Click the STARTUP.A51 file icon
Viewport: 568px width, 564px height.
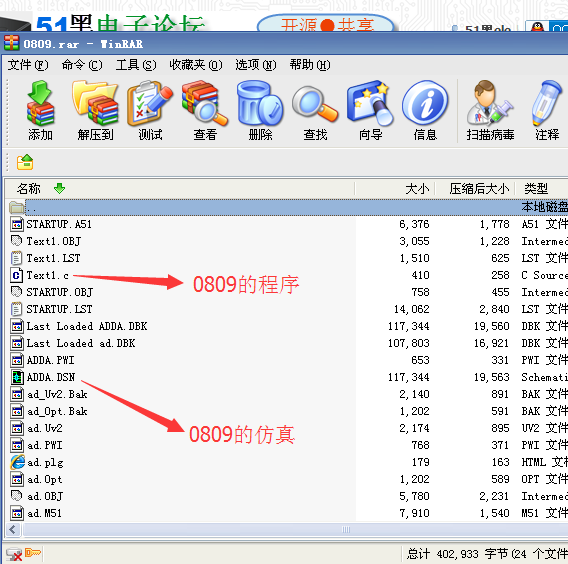point(16,224)
